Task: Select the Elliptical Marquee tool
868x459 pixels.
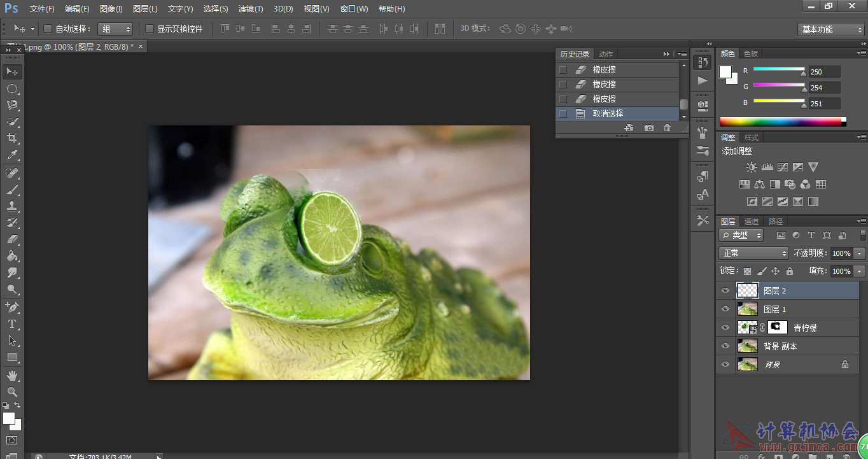Action: (x=12, y=88)
